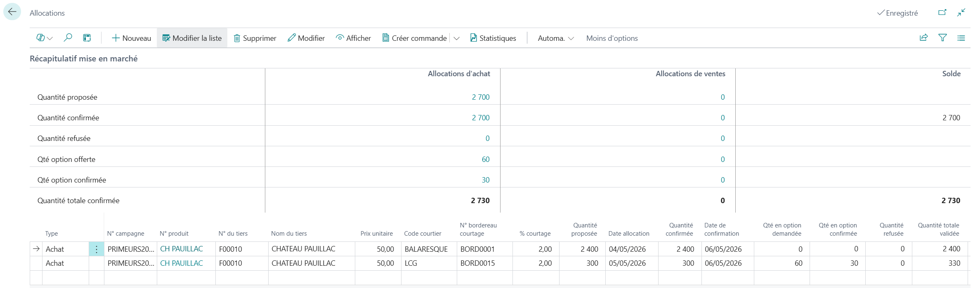This screenshot has width=980, height=288.
Task: Sort by N° produit column header
Action: pyautogui.click(x=174, y=234)
